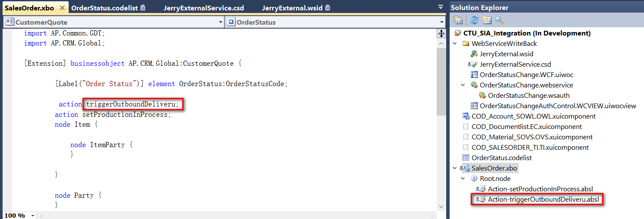Collapse the WebServiceWriteBack folder
Image resolution: width=644 pixels, height=219 pixels.
click(x=455, y=44)
